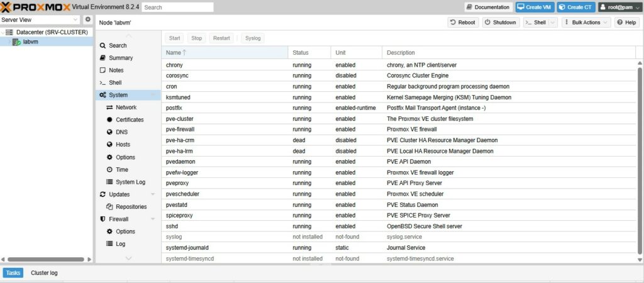Click the Firewall shield icon
Screen dimensions: 644x283
coord(103,219)
